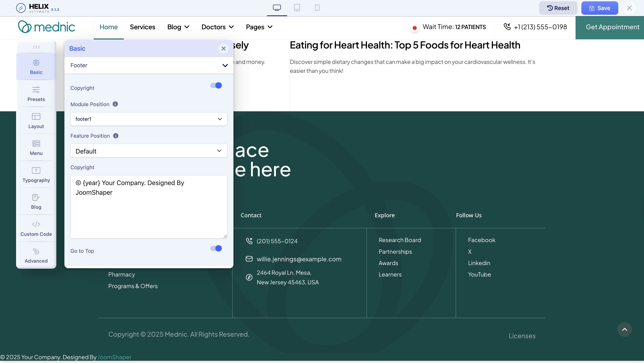
Task: Close the Basic settings panel
Action: [223, 49]
